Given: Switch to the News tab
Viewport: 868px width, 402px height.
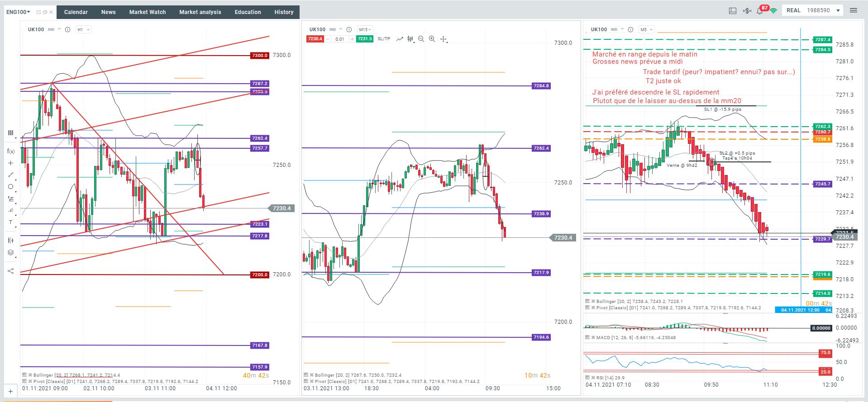Looking at the screenshot, I should coord(108,12).
